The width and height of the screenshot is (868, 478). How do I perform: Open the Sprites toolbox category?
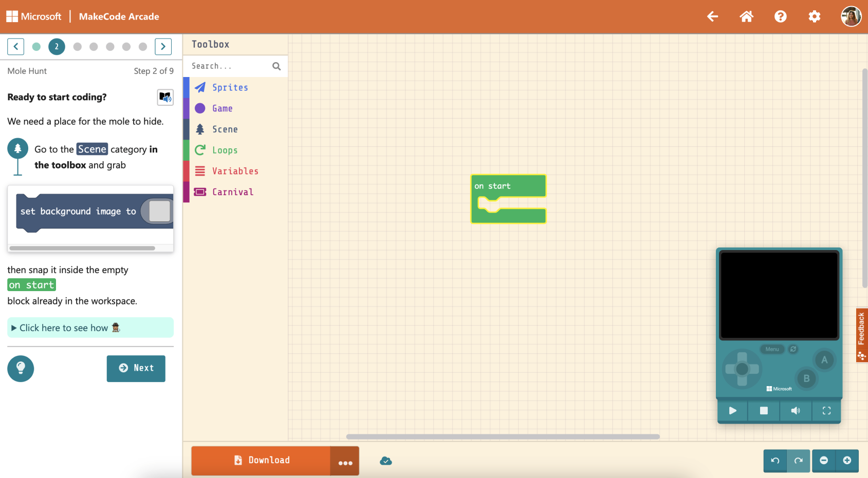[230, 87]
